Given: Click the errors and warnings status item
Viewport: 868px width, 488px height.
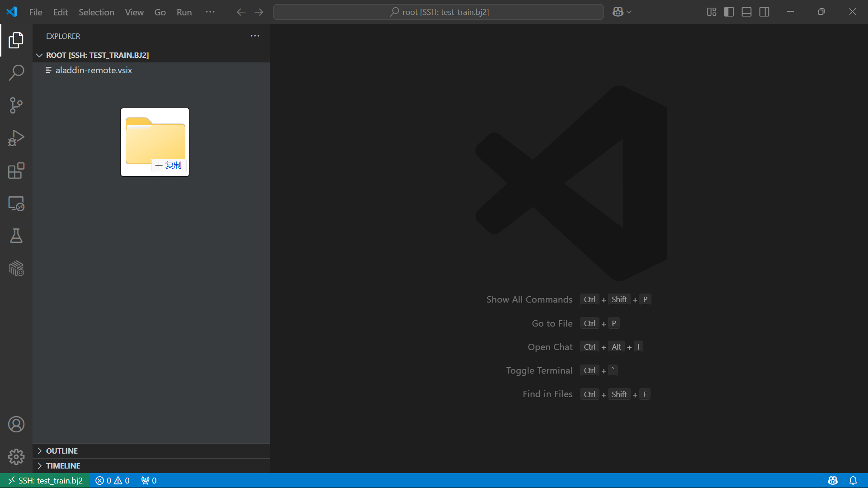Looking at the screenshot, I should 113,480.
